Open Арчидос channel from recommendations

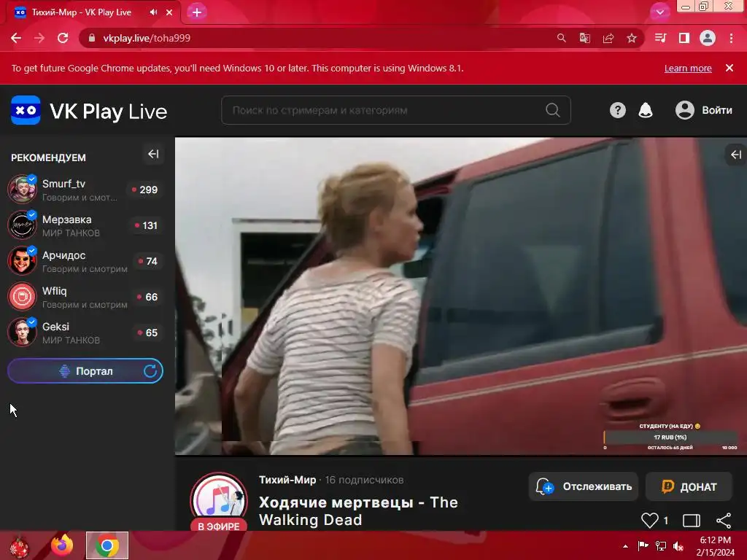point(86,261)
